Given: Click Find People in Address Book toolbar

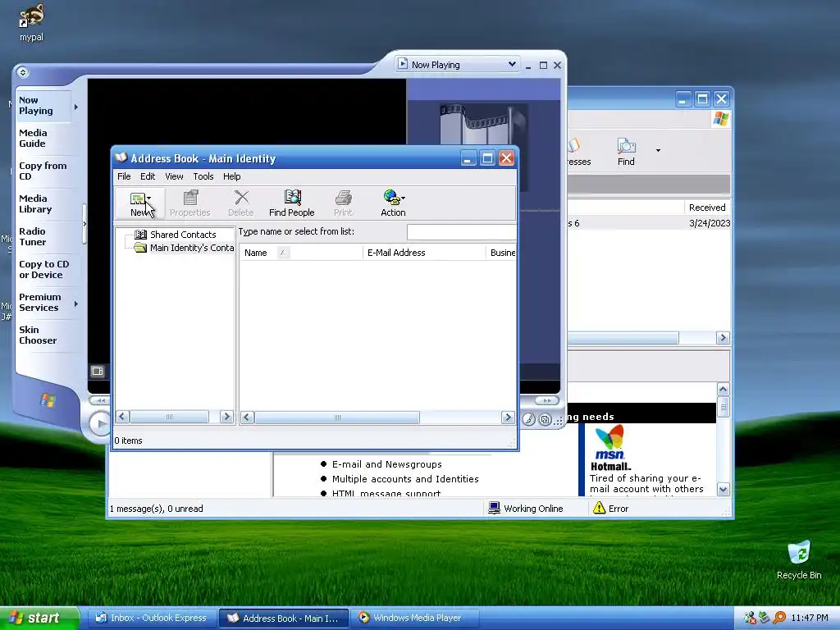Looking at the screenshot, I should [x=291, y=203].
